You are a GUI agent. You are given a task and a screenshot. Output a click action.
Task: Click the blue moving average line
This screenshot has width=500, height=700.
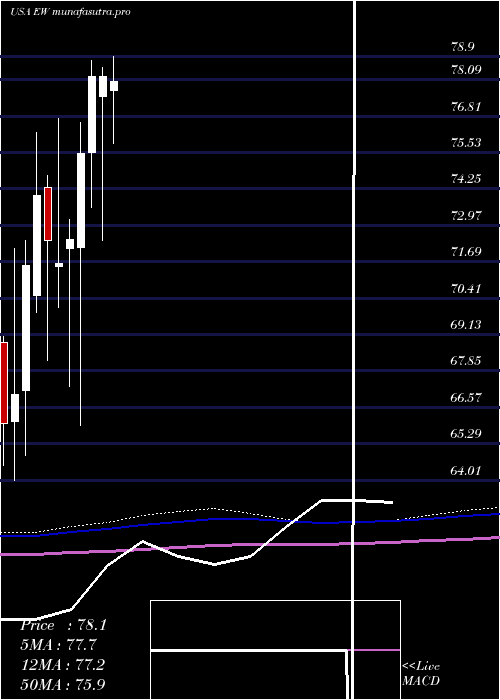pos(250,521)
